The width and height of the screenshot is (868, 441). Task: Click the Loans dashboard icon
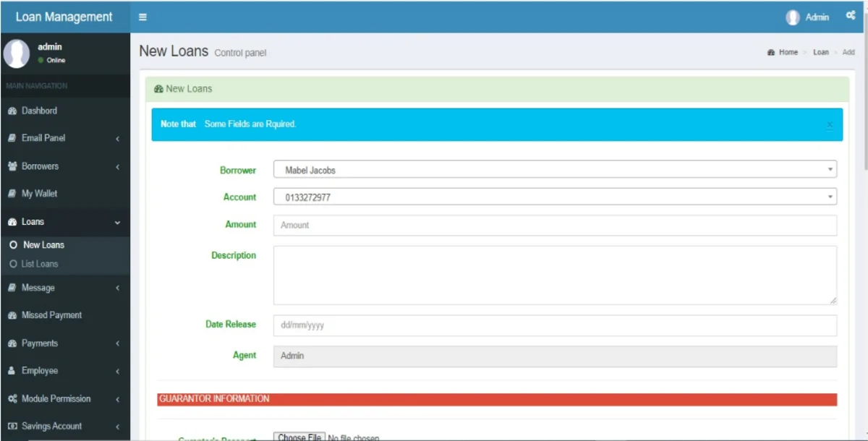12,222
